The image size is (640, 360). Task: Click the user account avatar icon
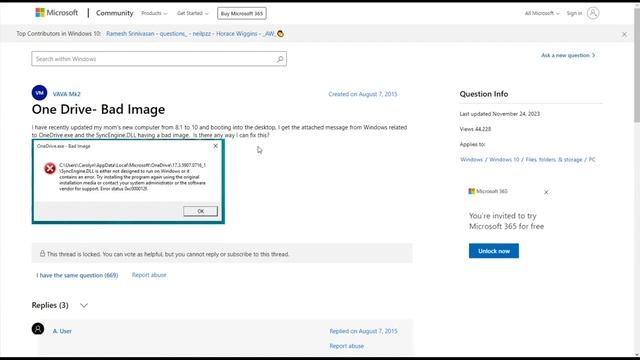click(x=593, y=13)
